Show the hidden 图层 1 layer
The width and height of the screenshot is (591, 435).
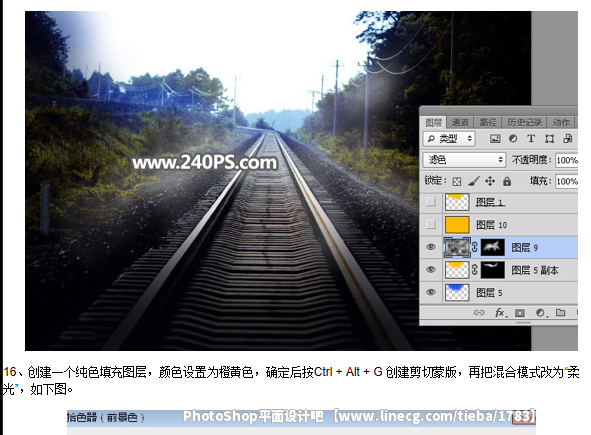pos(430,202)
